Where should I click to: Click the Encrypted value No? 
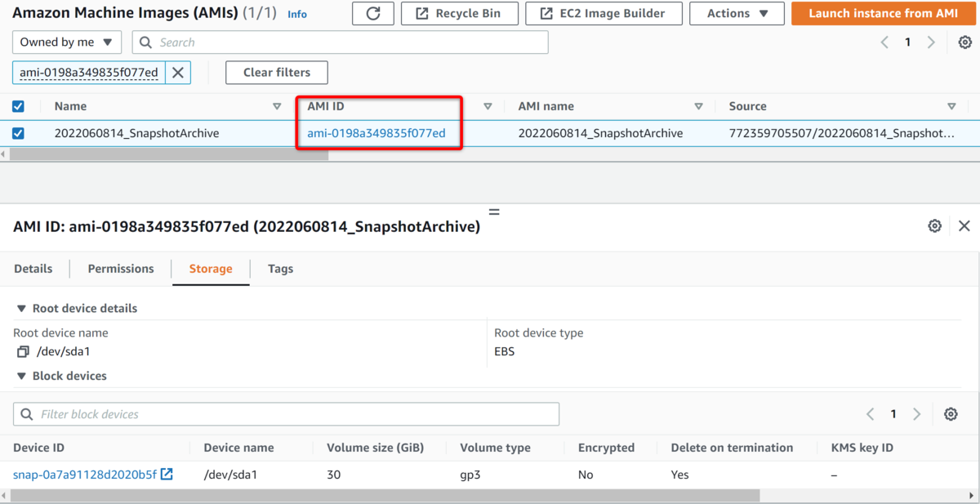coord(586,475)
